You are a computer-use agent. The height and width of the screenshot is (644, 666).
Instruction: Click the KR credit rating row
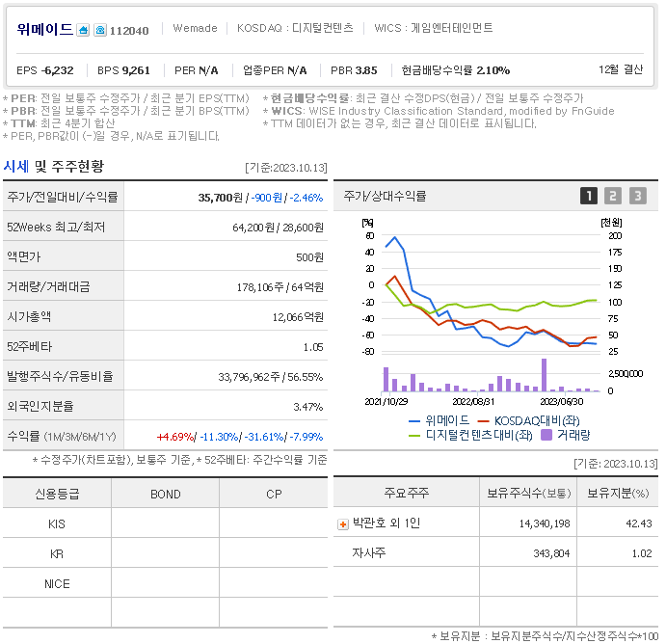pos(165,554)
